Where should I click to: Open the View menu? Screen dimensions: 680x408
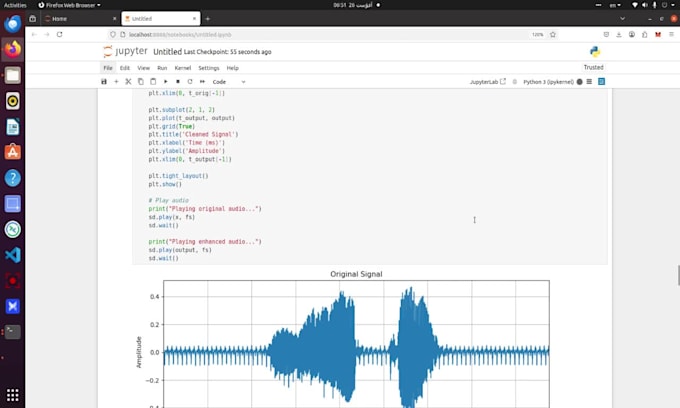tap(144, 68)
